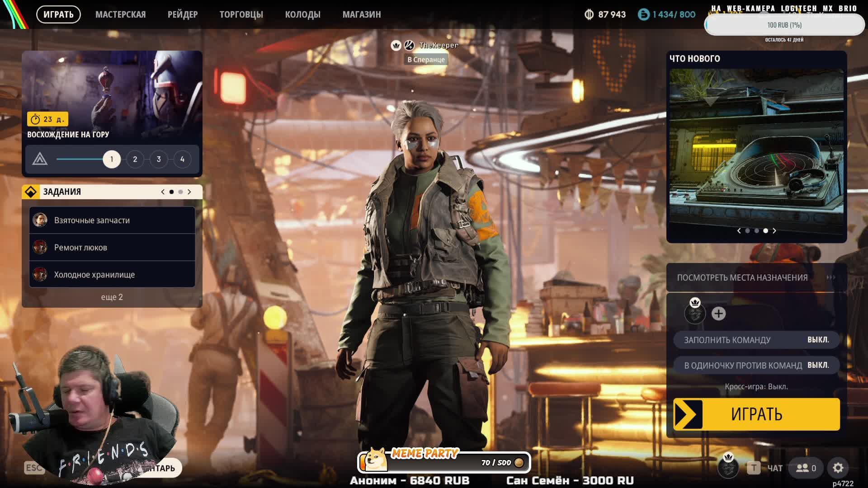
Task: Click the plus icon to invite a teammate
Action: [x=718, y=314]
